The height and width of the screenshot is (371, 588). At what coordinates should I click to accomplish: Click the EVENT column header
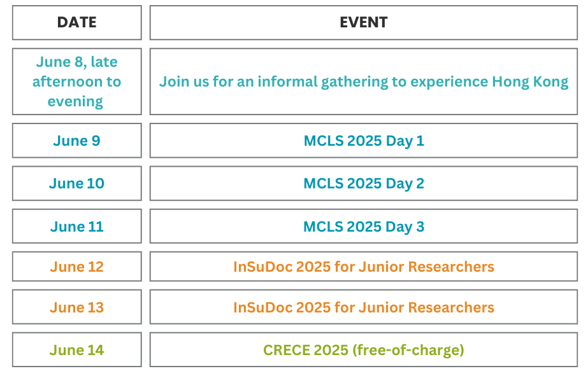pos(363,22)
